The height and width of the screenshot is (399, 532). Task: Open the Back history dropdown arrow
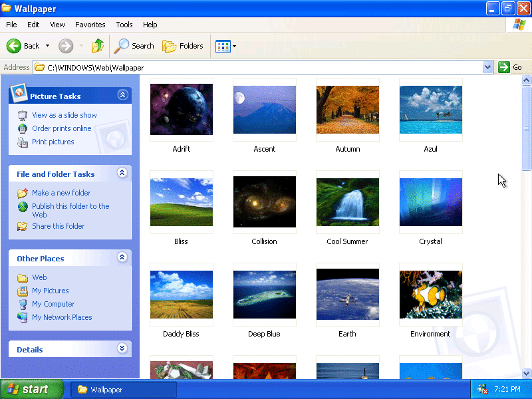(47, 46)
